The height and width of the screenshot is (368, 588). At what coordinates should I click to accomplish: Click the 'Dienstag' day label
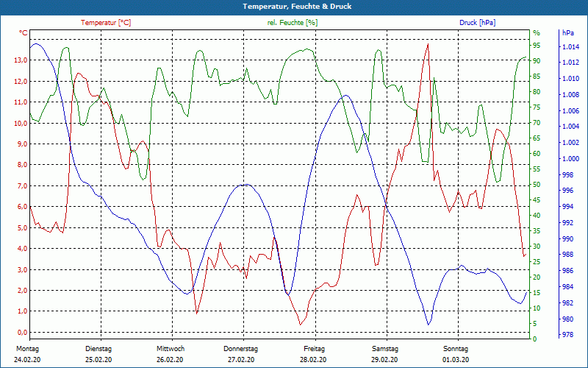(98, 349)
